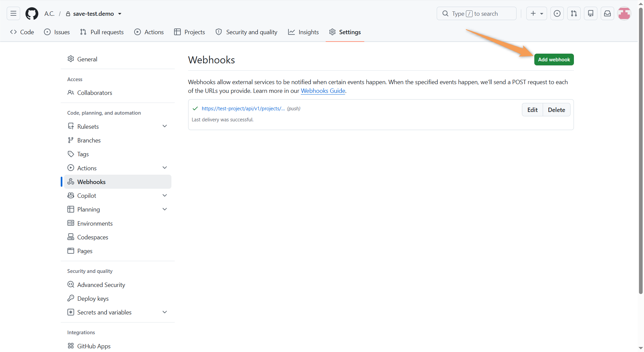Expand the Rulesets chevron
Image resolution: width=644 pixels, height=352 pixels.
click(x=165, y=126)
